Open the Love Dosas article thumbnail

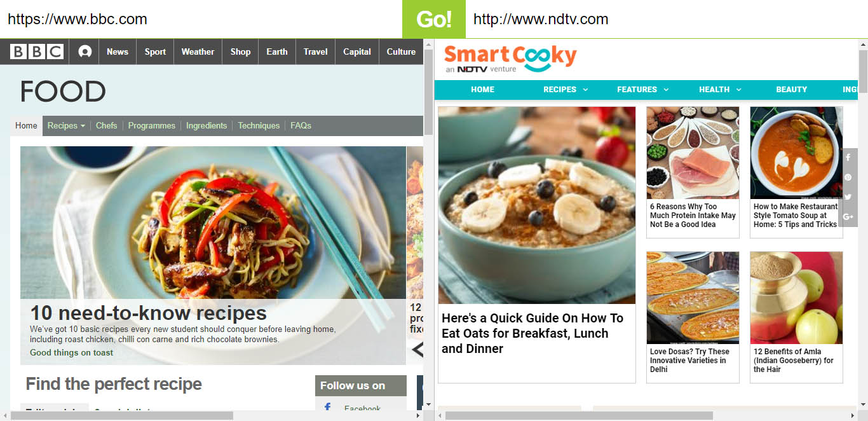(693, 298)
